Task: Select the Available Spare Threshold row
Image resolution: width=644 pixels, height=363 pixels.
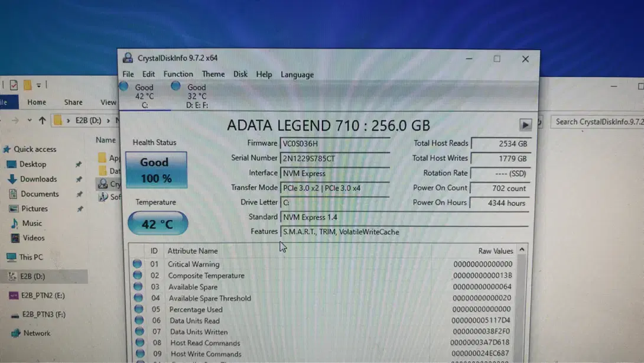Action: click(x=323, y=298)
